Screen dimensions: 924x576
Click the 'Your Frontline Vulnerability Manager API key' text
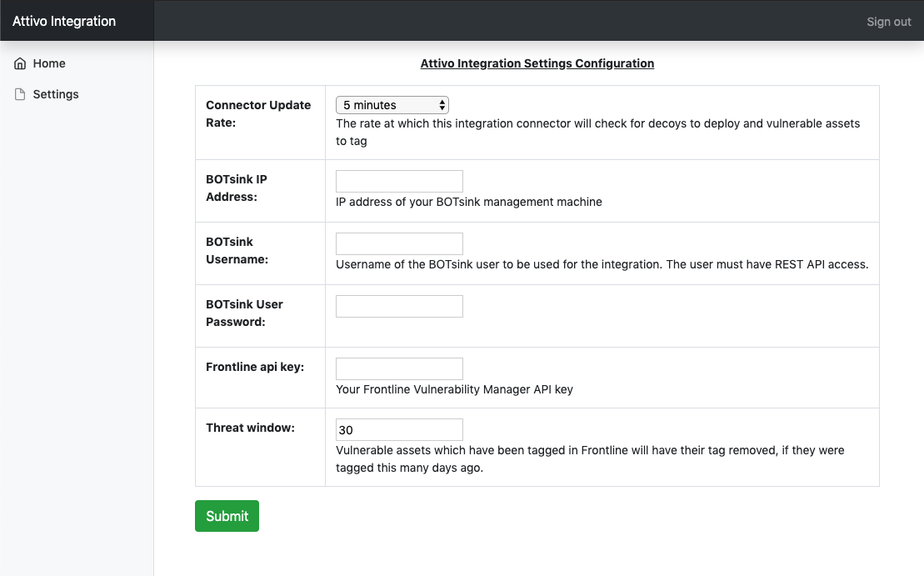[x=454, y=389]
